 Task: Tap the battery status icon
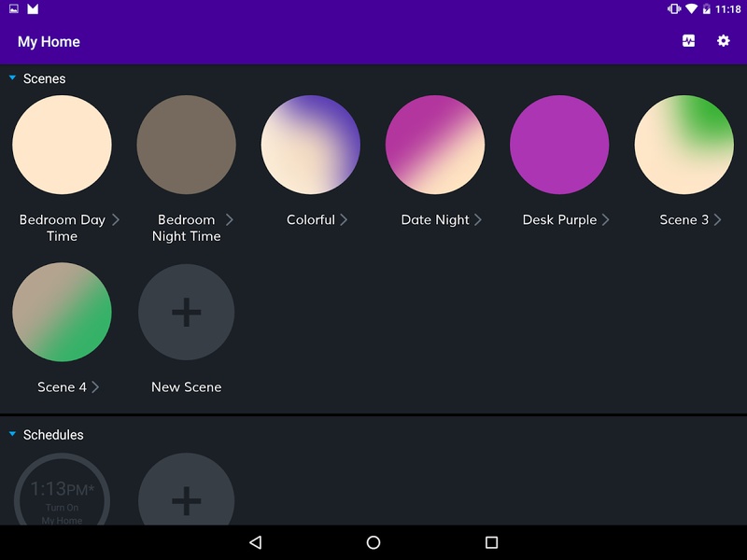(707, 9)
